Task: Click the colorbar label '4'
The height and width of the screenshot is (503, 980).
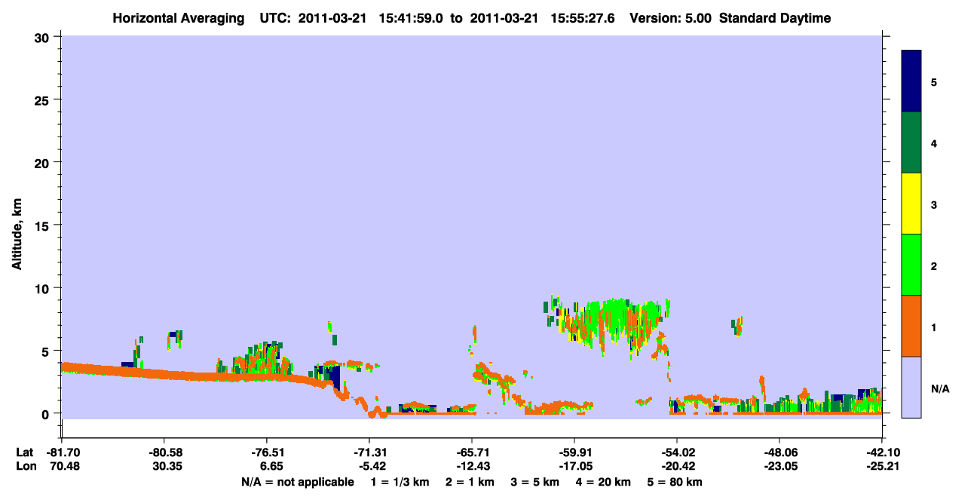Action: pyautogui.click(x=933, y=143)
